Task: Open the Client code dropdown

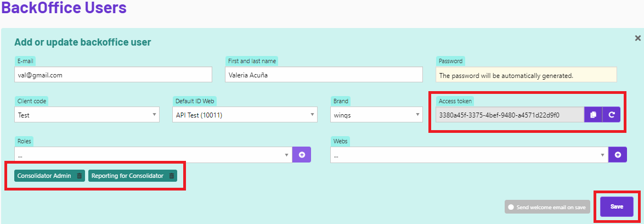Action: [x=87, y=115]
